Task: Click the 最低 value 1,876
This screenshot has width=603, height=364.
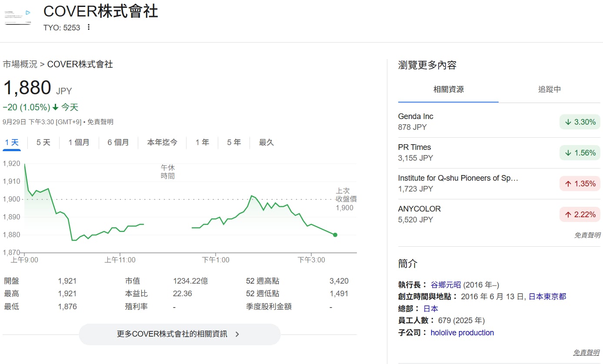Action: [67, 307]
